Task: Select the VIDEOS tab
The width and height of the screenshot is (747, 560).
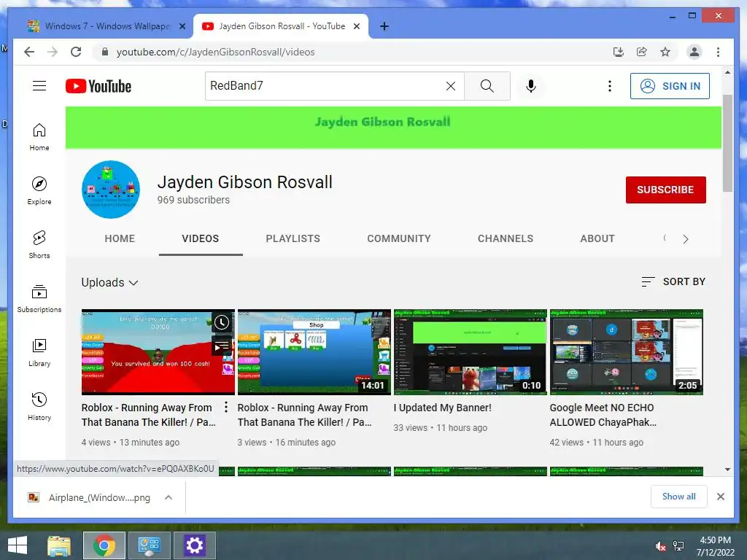Action: pyautogui.click(x=200, y=238)
